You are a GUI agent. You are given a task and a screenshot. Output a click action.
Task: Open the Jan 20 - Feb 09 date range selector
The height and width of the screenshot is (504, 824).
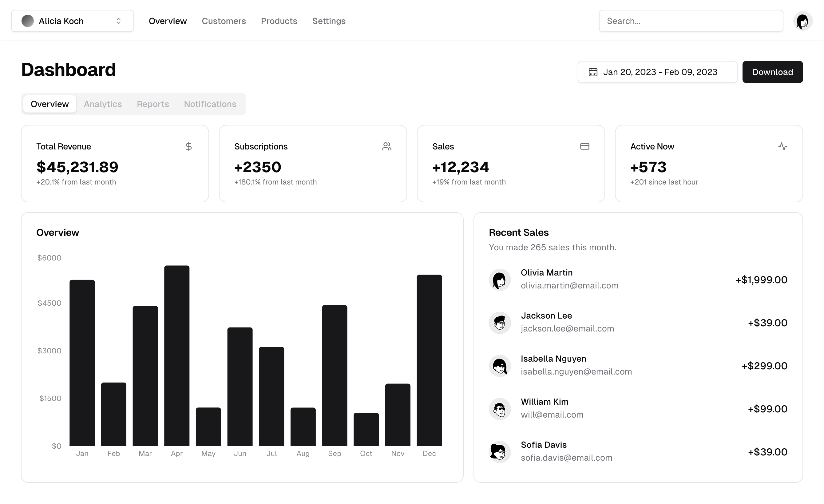(x=657, y=72)
